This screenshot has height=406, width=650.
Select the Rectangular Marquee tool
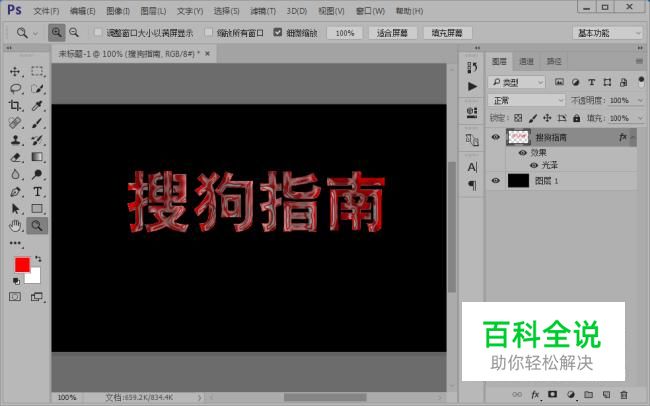(x=37, y=71)
